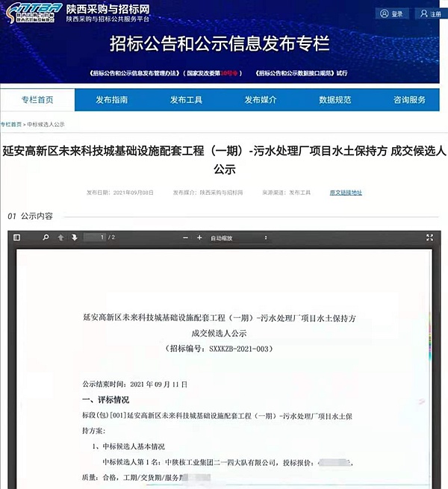This screenshot has width=448, height=489.
Task: Zoom in with the plus icon
Action: (x=199, y=237)
